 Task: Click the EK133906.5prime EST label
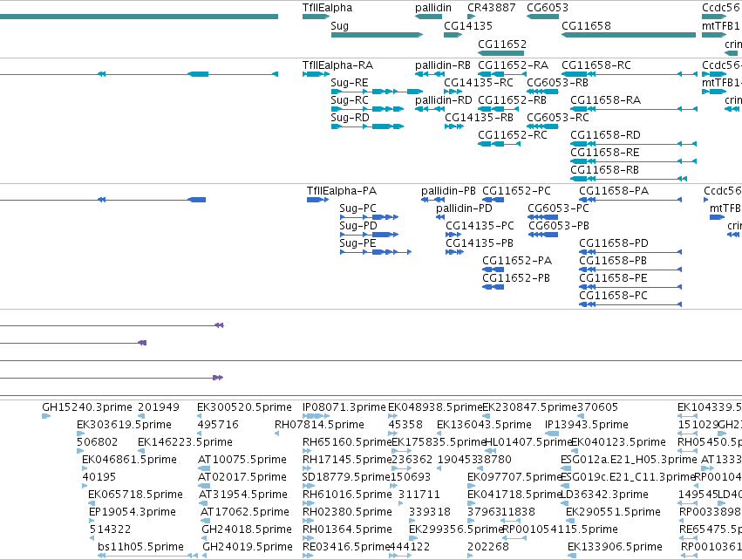tap(615, 547)
